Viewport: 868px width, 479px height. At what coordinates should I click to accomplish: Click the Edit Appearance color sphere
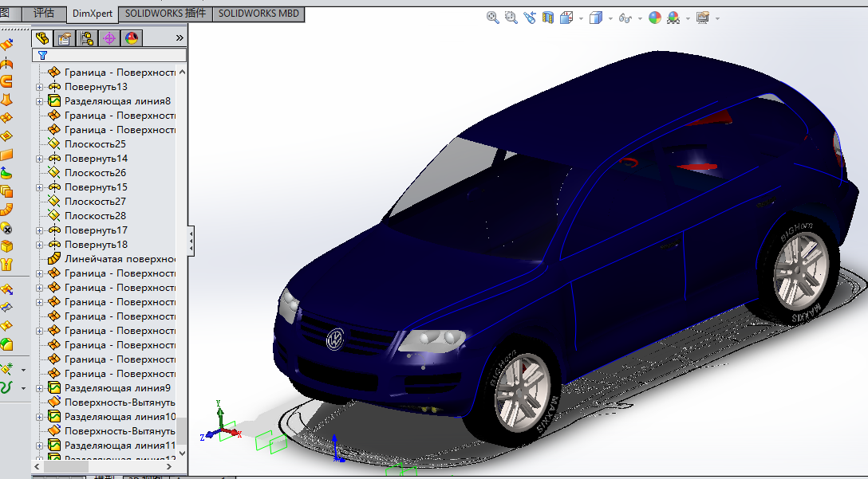point(655,18)
